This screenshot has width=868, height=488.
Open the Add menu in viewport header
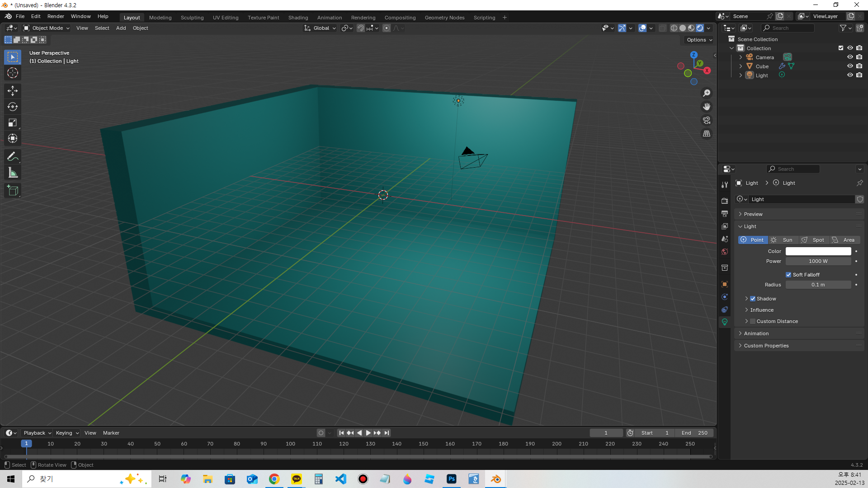tap(121, 28)
